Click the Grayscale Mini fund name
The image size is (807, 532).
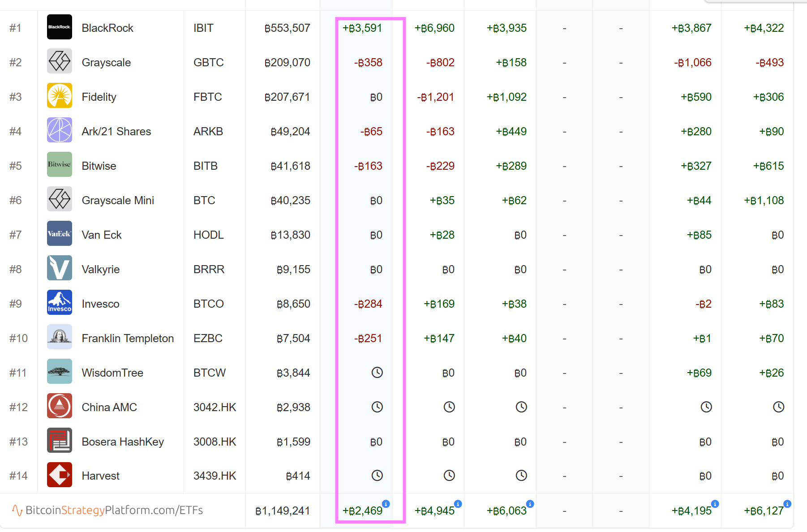pos(118,201)
